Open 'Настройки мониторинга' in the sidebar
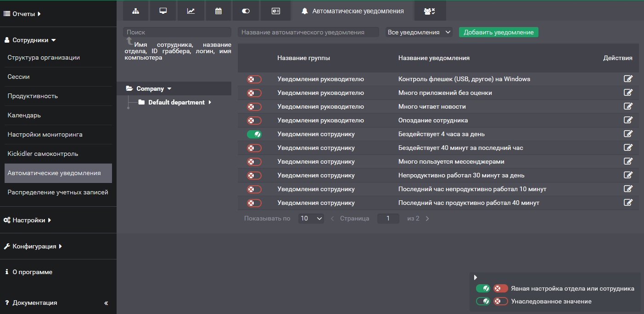This screenshot has width=644, height=314. (x=45, y=135)
